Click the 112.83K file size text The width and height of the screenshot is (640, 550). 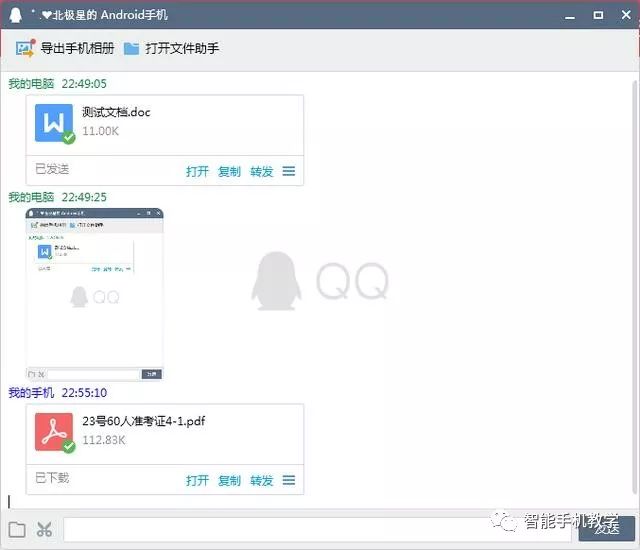click(104, 440)
